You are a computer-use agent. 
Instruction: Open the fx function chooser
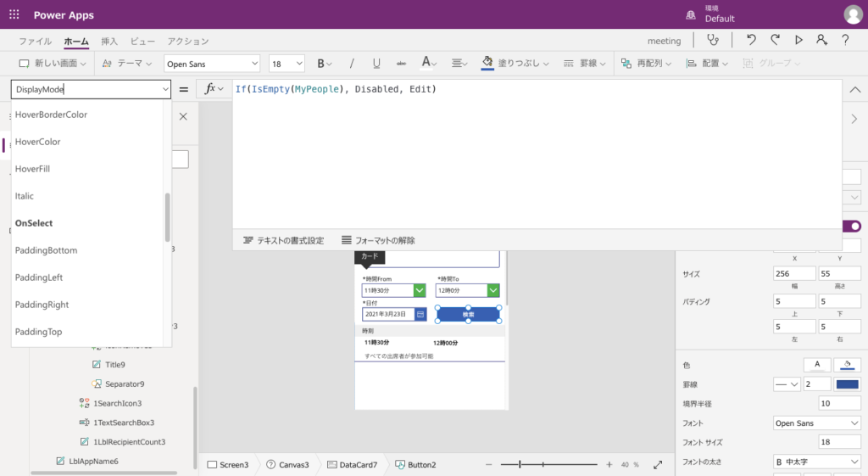213,88
